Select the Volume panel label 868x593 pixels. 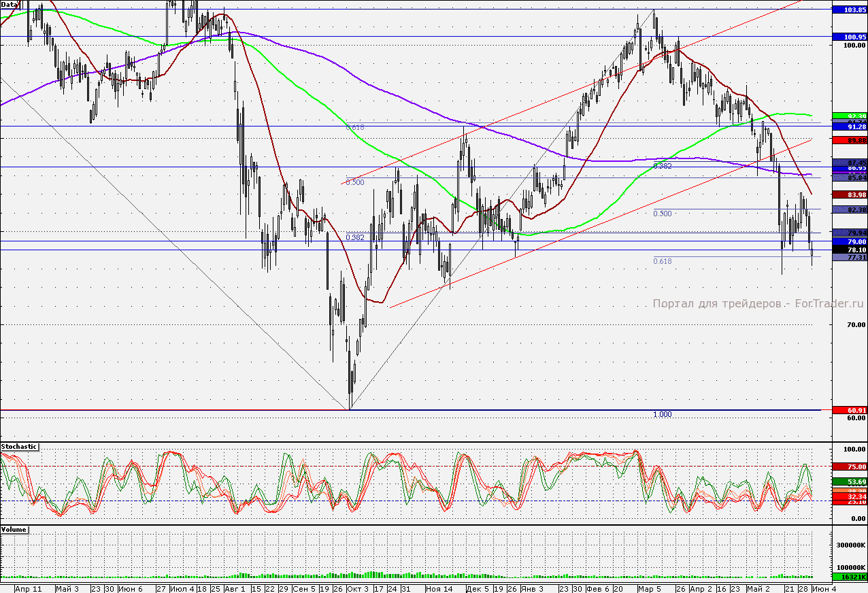click(15, 529)
